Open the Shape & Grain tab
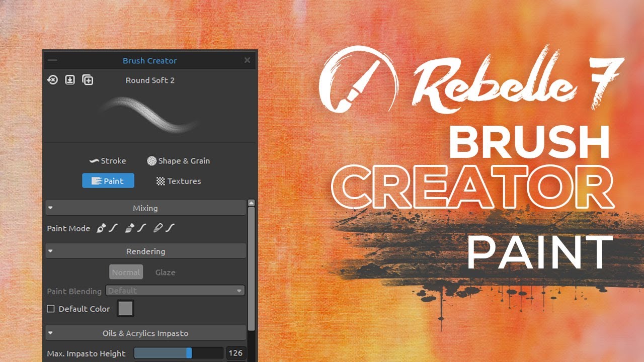 click(179, 161)
